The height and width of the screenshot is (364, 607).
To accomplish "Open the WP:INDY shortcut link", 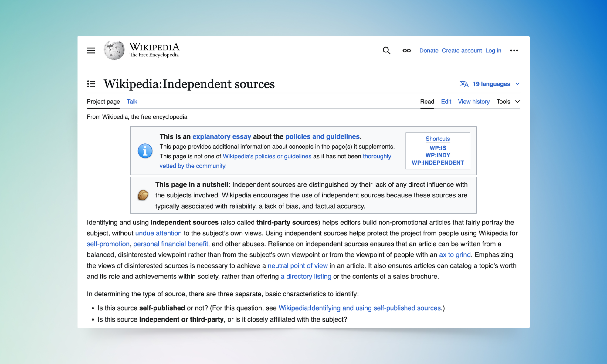I will tap(438, 155).
